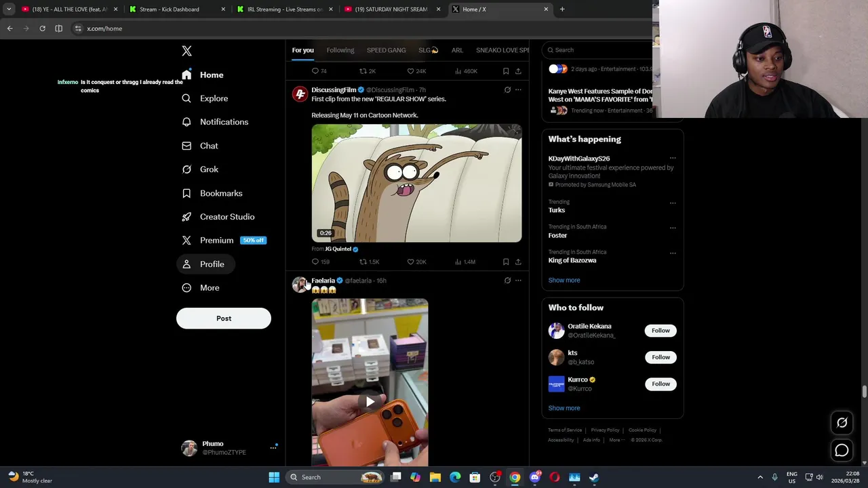The width and height of the screenshot is (868, 488).
Task: Switch to the SLG tab
Action: pos(429,50)
